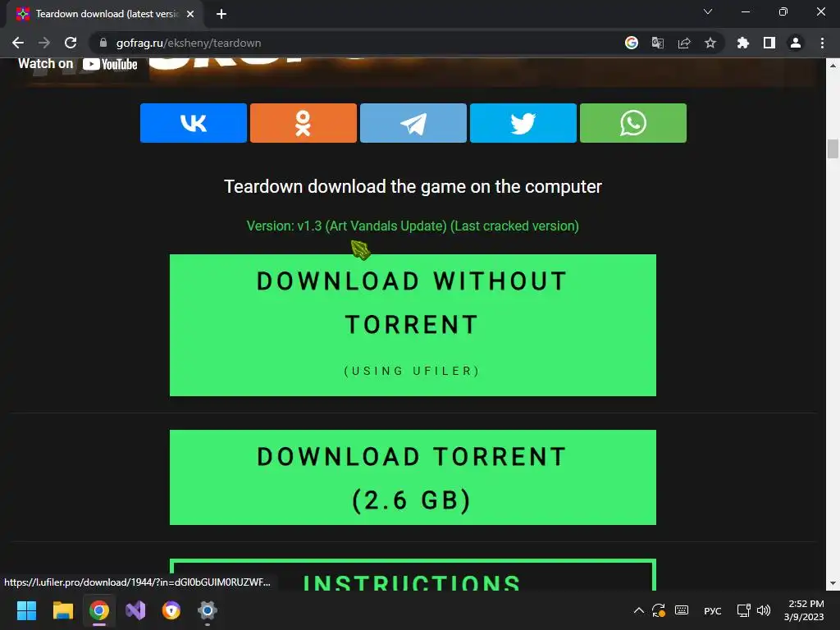Open clock and date 2:52 PM
Screen dimensions: 840x630
(x=804, y=610)
